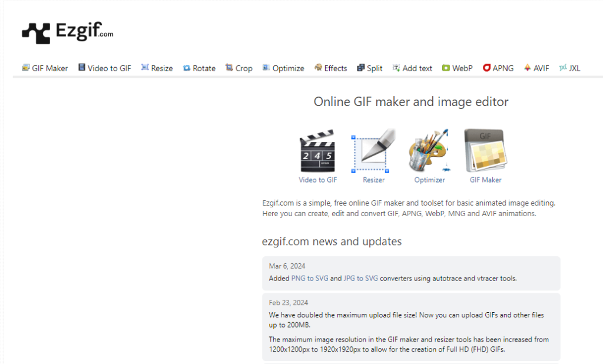603x364 pixels.
Task: Open Video to GIF from the top menu
Action: tap(105, 68)
